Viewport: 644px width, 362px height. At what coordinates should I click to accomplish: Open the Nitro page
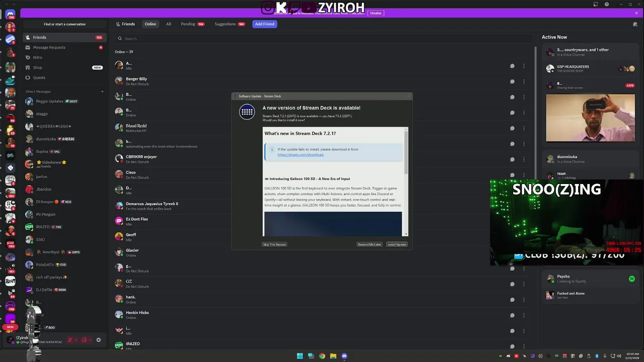(x=64, y=57)
